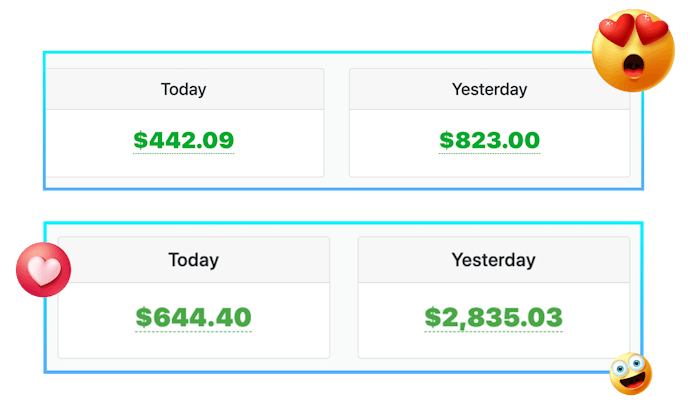Click the dollar sign in $2,835.03
This screenshot has width=696, height=416.
(432, 318)
